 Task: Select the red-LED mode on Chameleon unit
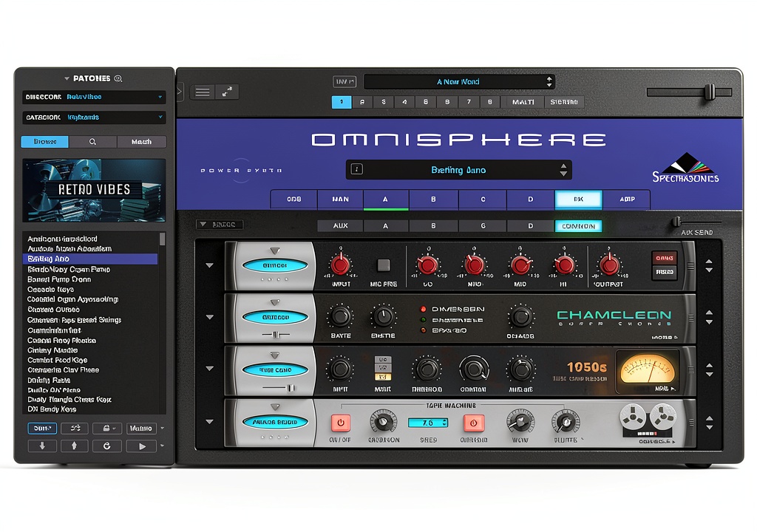(x=424, y=309)
